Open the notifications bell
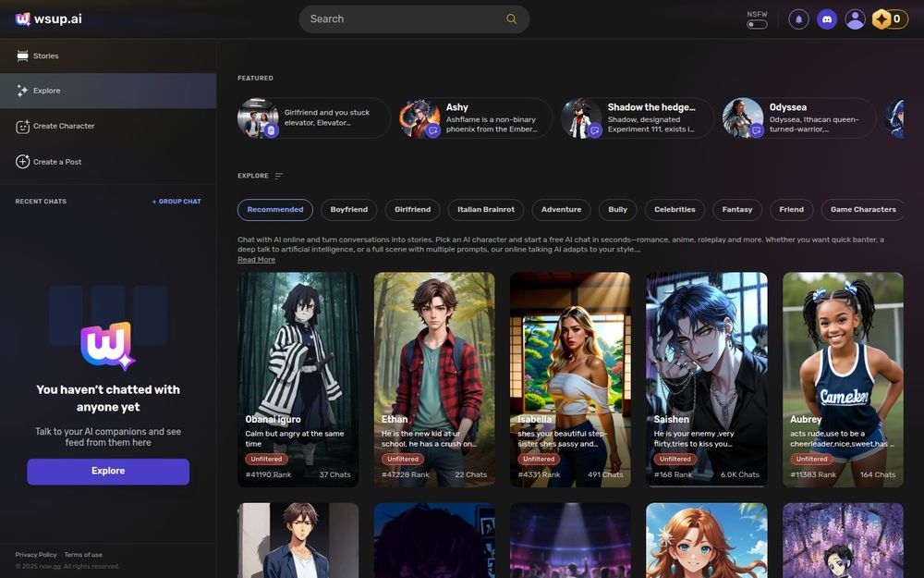 click(x=798, y=19)
